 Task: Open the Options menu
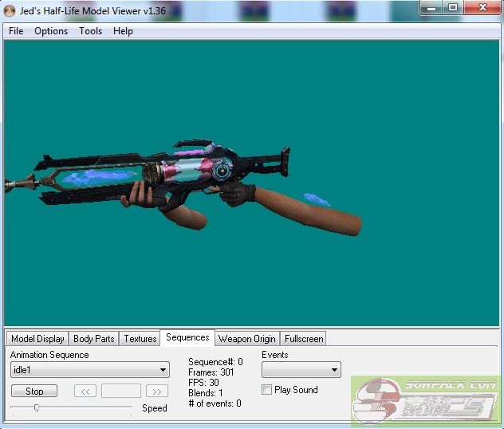51,31
